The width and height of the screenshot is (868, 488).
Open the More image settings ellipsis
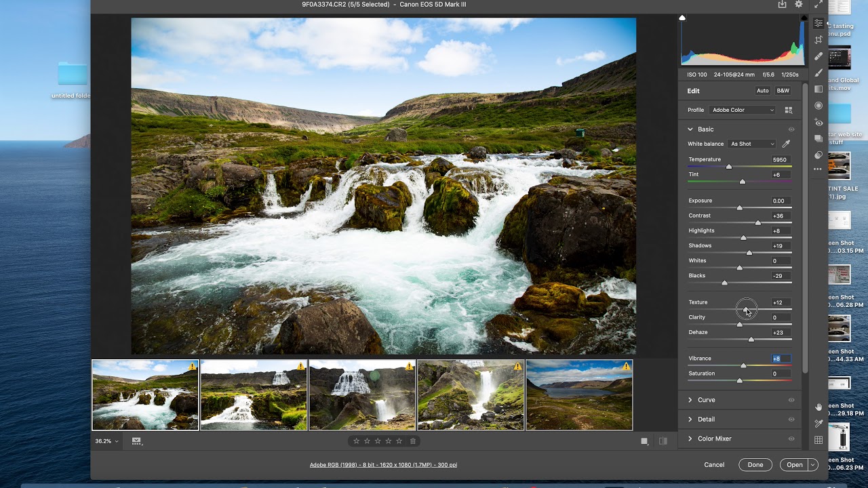pos(818,169)
